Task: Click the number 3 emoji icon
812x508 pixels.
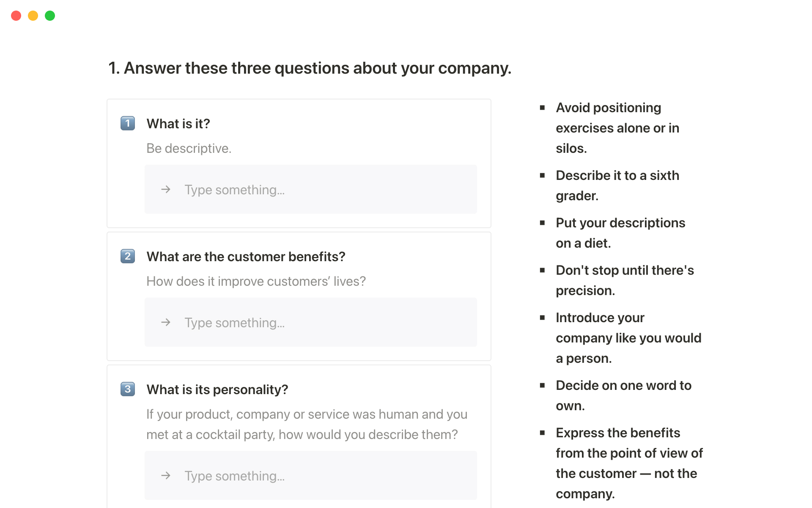Action: point(128,389)
